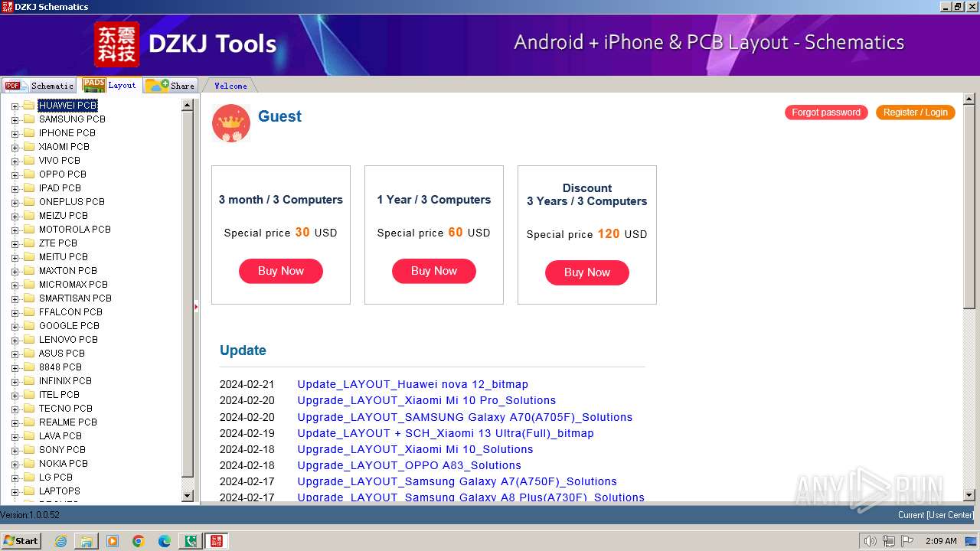Open Upgrade_LAYOUT_Xiaomi Mi 10 Pro_Solutions link

[x=426, y=400]
